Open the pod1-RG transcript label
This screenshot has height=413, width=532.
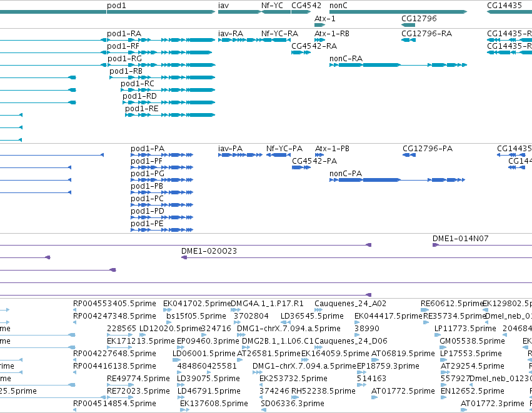[x=124, y=59]
